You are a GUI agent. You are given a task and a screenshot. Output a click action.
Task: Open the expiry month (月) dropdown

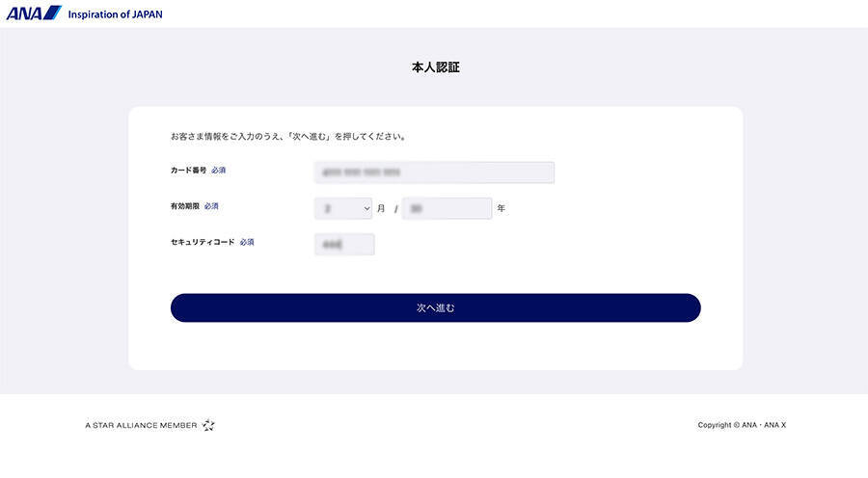coord(343,208)
